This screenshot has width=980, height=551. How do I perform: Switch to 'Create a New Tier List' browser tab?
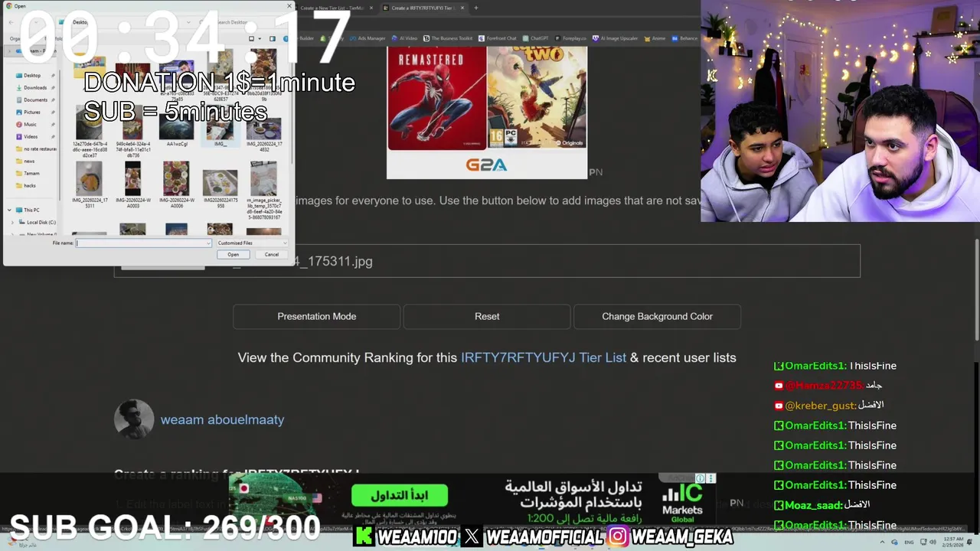(x=332, y=8)
